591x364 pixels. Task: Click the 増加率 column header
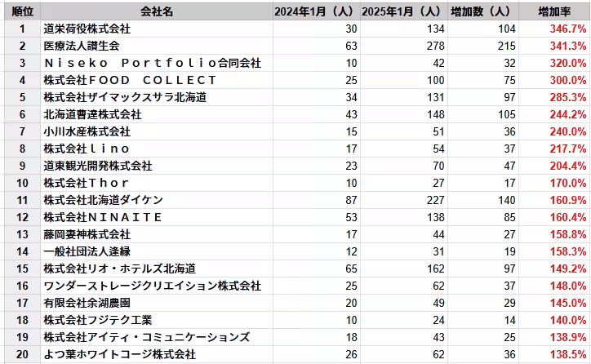(x=554, y=11)
